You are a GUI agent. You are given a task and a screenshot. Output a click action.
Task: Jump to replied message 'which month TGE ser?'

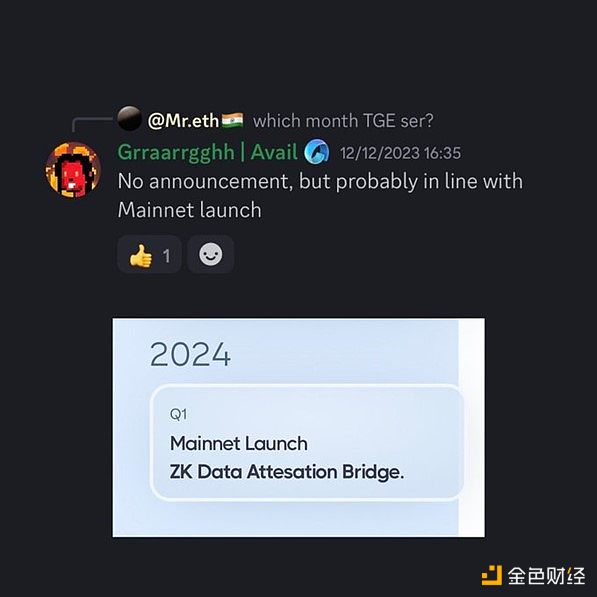coord(343,121)
